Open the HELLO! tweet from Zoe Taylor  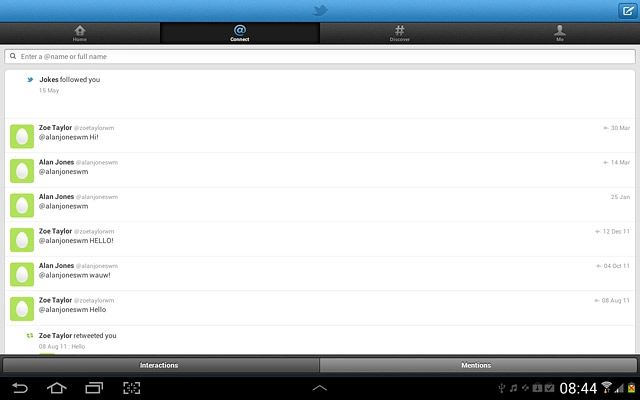tap(320, 239)
